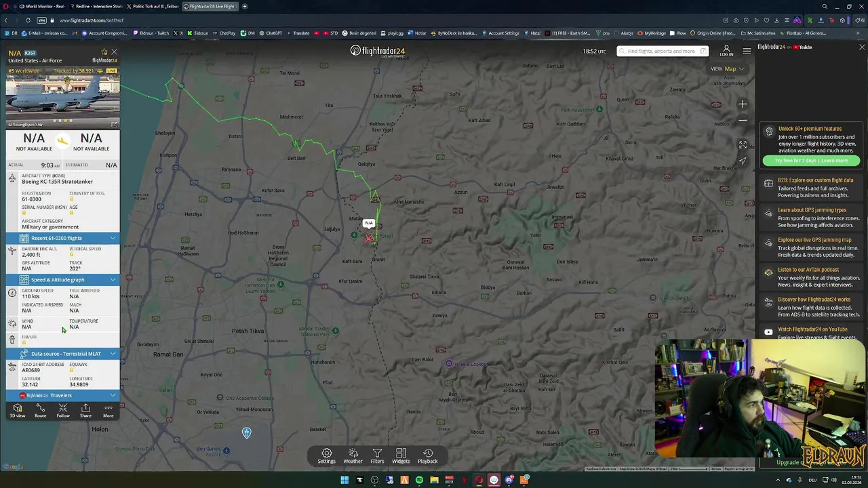
Task: Close the flight details panel
Action: [114, 52]
